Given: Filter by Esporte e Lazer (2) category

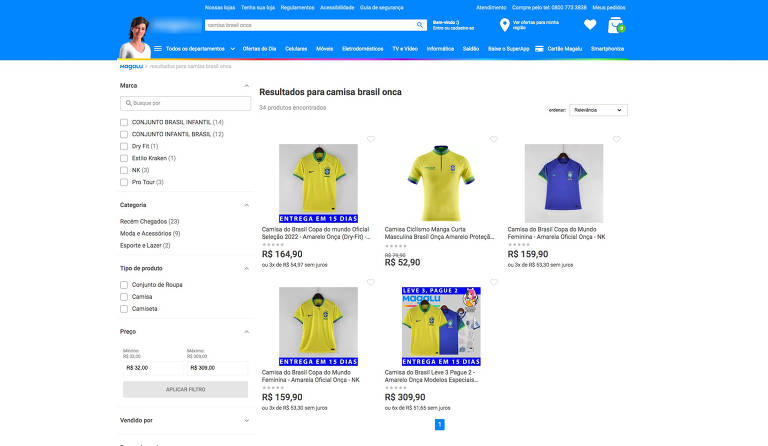Looking at the screenshot, I should pos(145,246).
